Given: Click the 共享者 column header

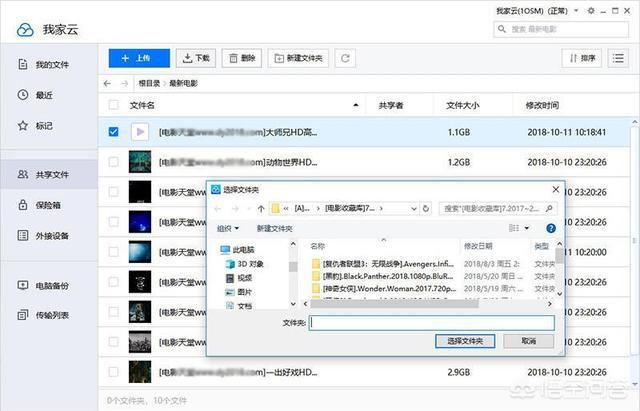Looking at the screenshot, I should point(391,105).
